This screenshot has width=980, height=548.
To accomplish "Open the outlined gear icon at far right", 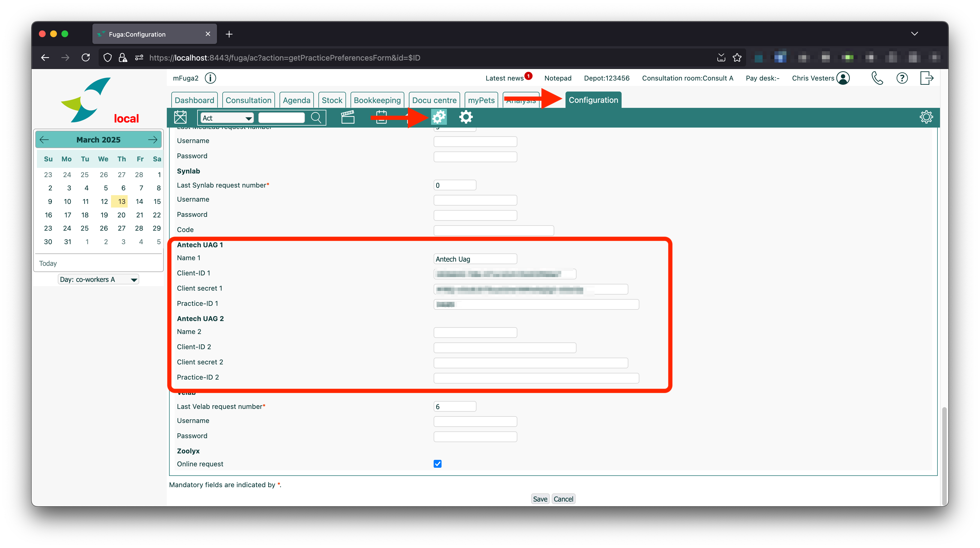I will click(x=926, y=117).
